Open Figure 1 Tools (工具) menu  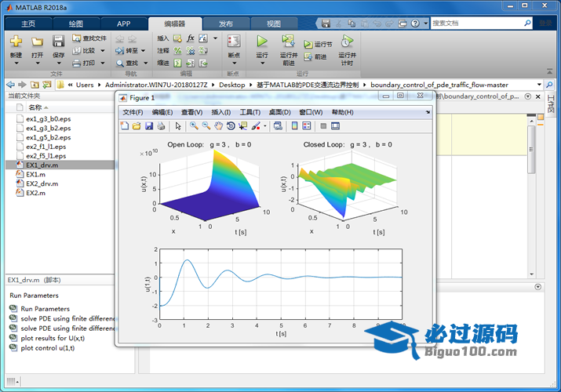click(250, 112)
